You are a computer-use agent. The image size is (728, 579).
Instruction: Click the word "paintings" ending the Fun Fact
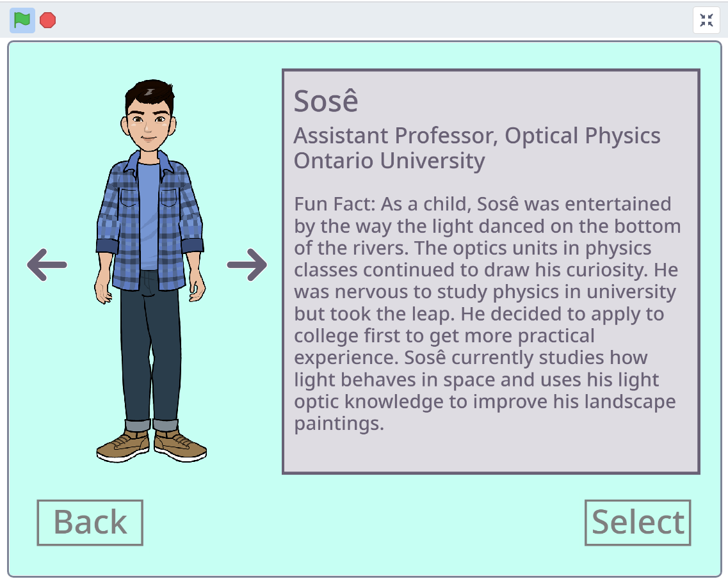coord(337,424)
